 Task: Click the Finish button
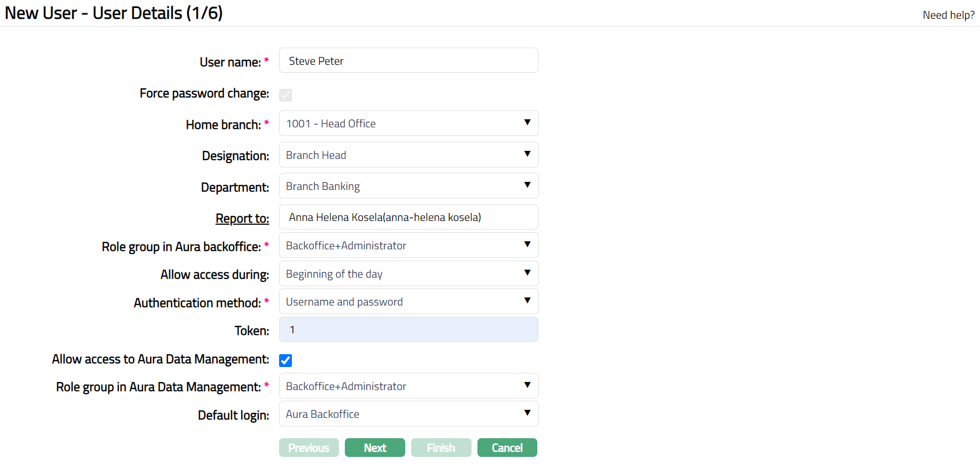pos(441,448)
